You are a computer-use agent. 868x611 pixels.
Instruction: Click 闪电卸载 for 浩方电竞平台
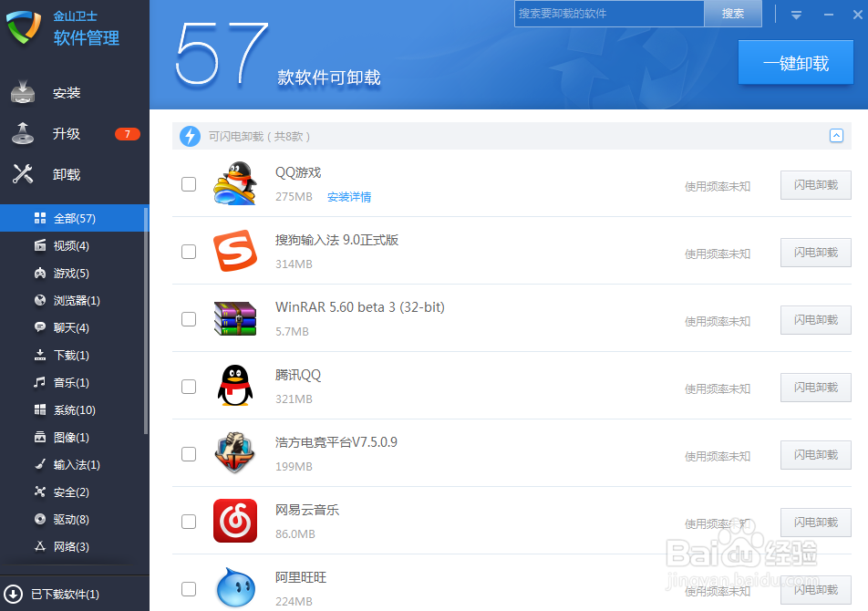coord(815,455)
